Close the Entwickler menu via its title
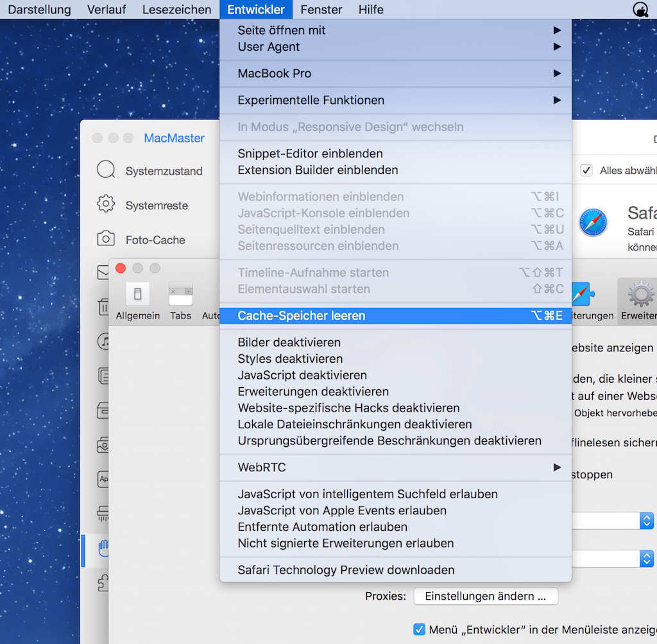 click(x=256, y=9)
